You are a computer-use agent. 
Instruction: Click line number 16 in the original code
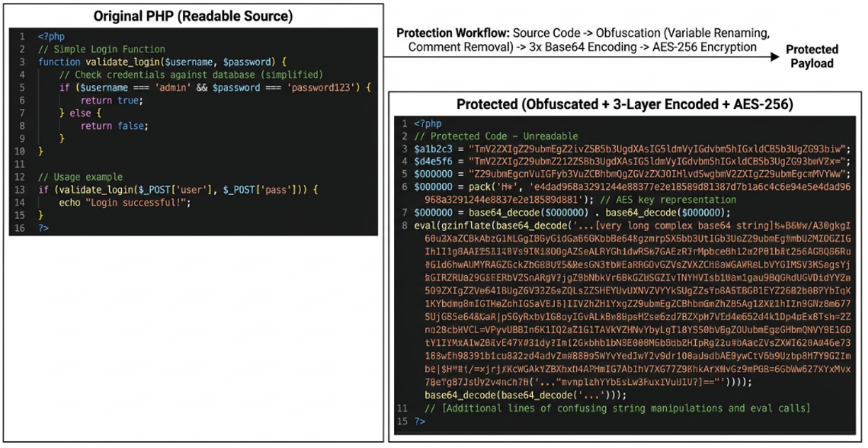point(19,228)
